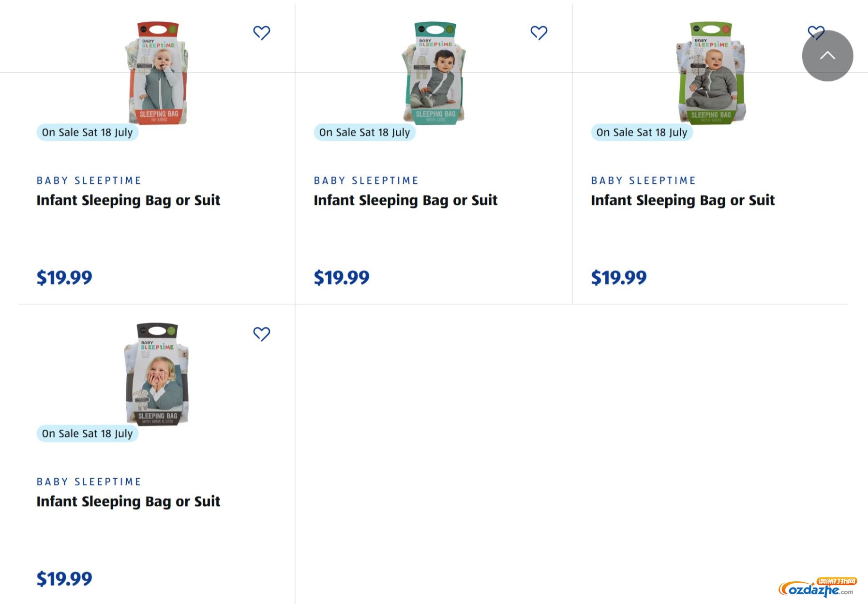Image resolution: width=868 pixels, height=604 pixels.
Task: Click the On Sale Sat 18 July badge on first product
Action: tap(88, 132)
